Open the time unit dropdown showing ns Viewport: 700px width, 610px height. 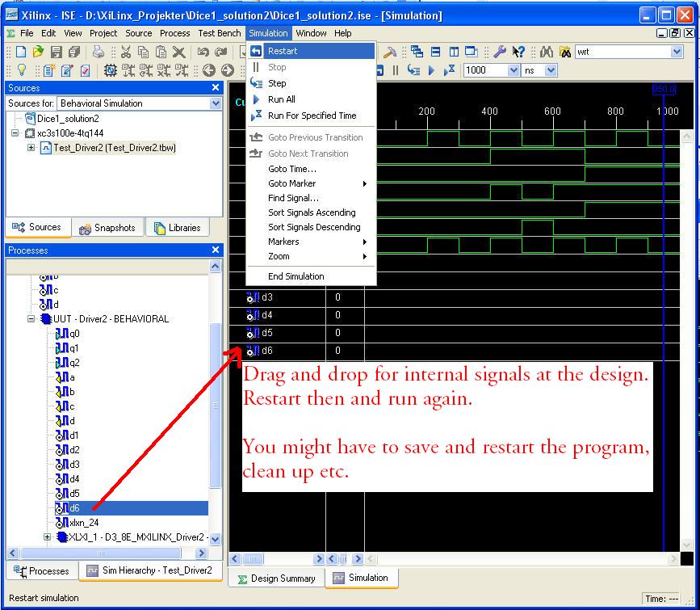tap(551, 70)
